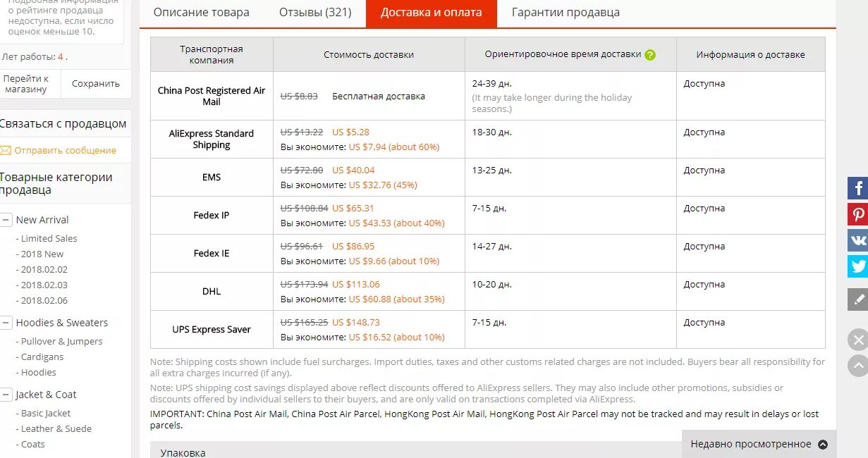Viewport: 868px width, 458px height.
Task: Click the envelope message icon
Action: (x=6, y=150)
